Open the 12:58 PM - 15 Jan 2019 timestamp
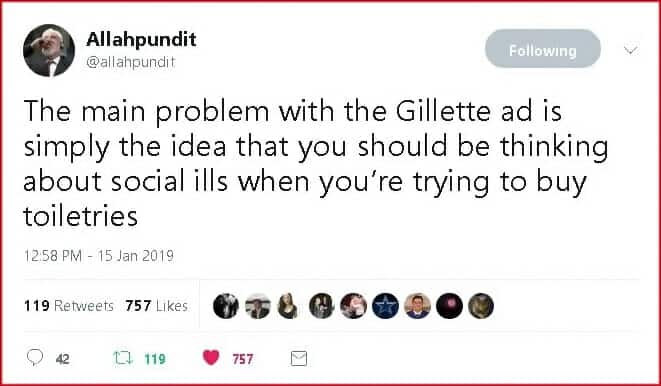 (x=99, y=256)
